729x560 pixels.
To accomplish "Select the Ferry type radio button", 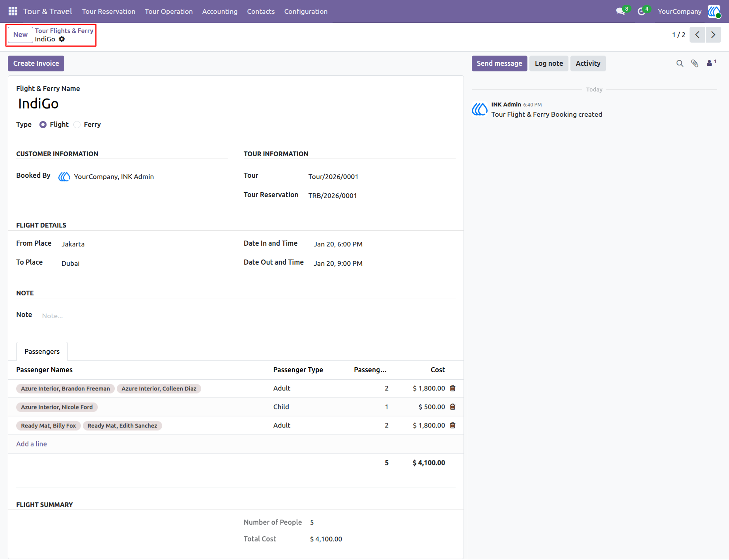I will [x=77, y=125].
